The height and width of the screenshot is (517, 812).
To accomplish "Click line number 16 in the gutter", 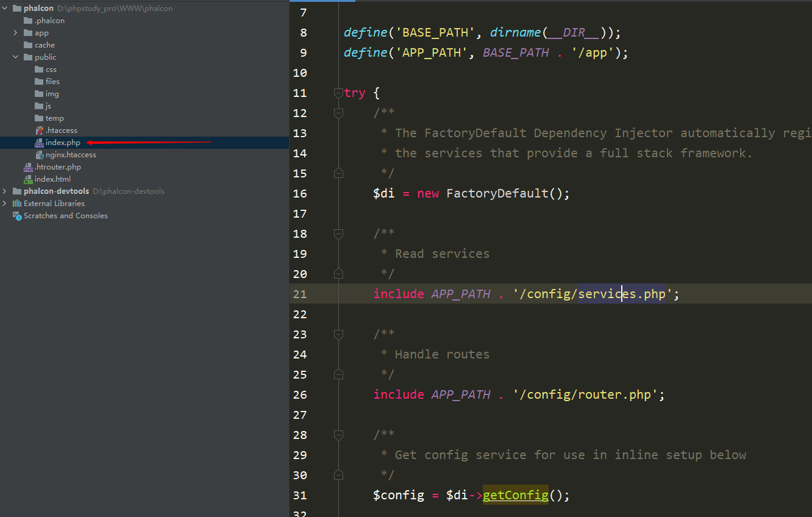I will pyautogui.click(x=300, y=193).
